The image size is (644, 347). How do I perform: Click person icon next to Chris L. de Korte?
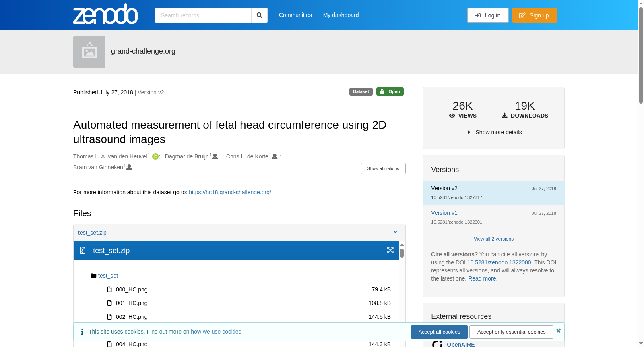click(275, 156)
